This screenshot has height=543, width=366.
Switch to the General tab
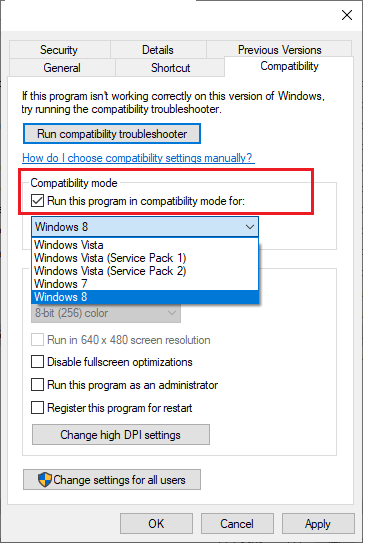(x=62, y=68)
